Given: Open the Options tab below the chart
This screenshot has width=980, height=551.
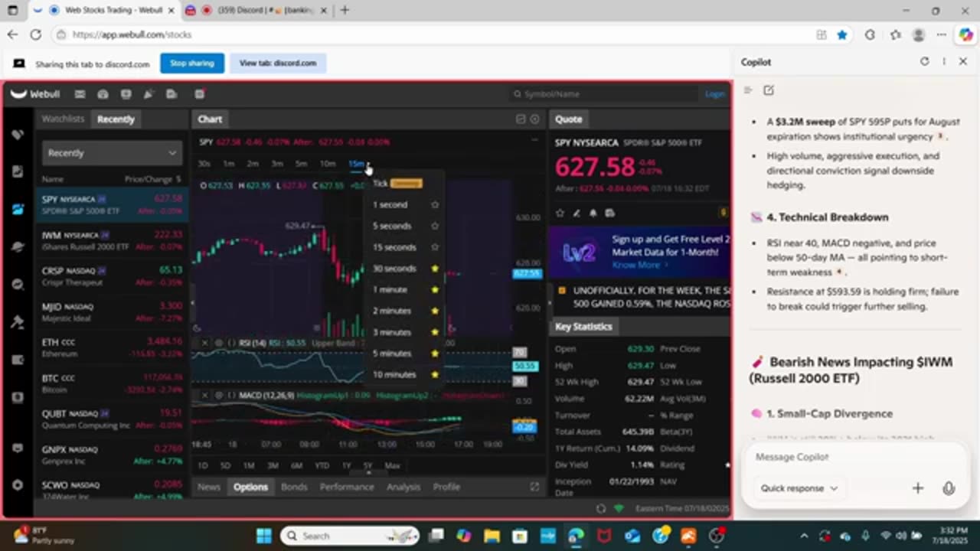Looking at the screenshot, I should tap(250, 487).
